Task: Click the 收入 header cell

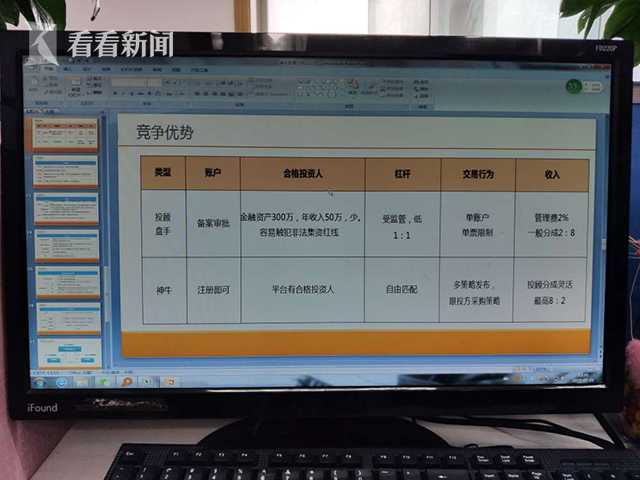Action: [x=552, y=176]
